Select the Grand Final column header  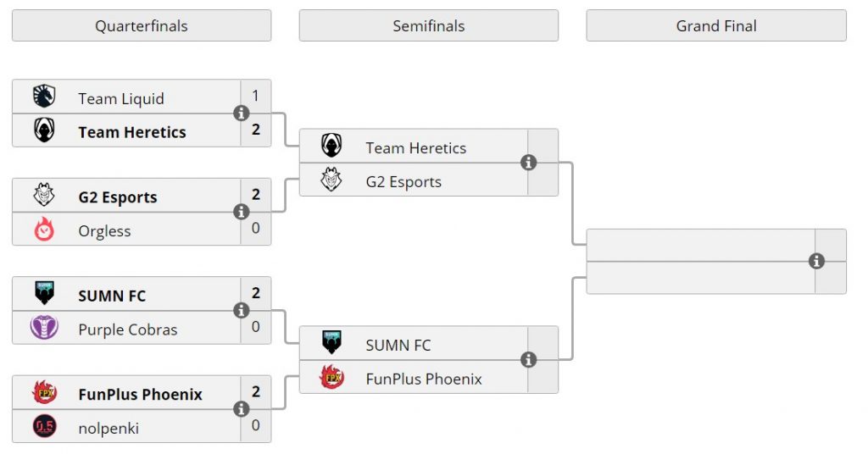[716, 25]
